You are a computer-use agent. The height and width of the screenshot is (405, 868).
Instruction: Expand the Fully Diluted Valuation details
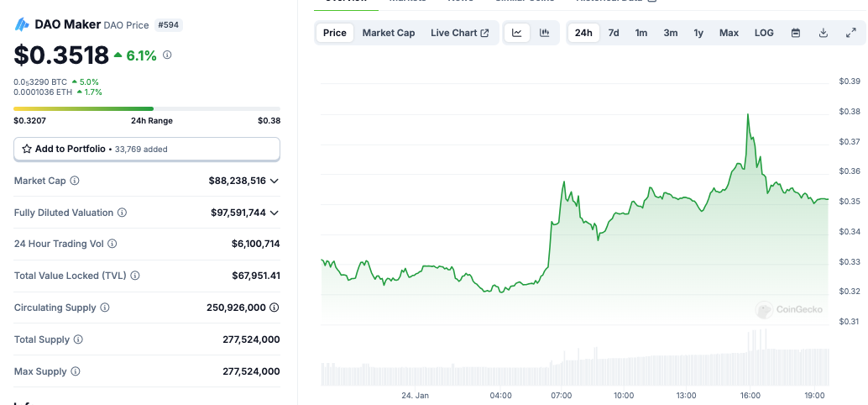pos(275,213)
